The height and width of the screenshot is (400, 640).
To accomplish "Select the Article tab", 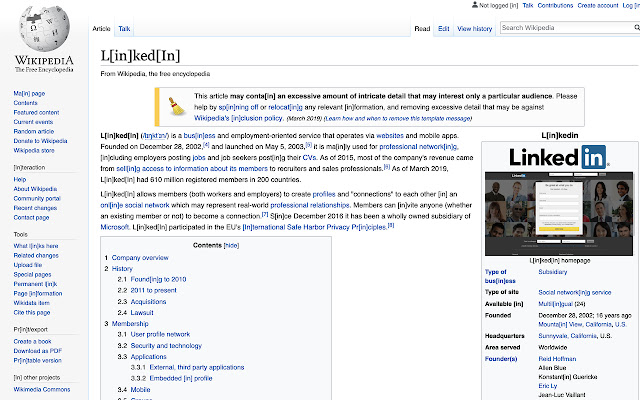I will [x=101, y=29].
